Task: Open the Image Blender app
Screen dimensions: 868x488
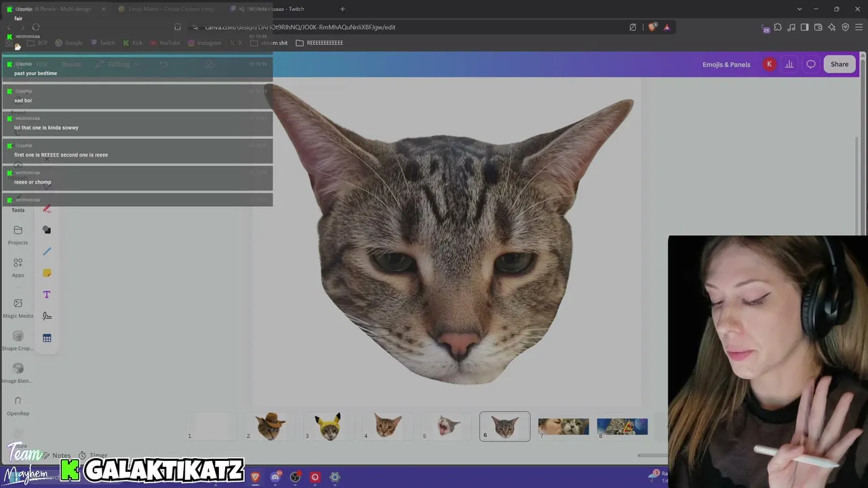Action: click(x=18, y=373)
